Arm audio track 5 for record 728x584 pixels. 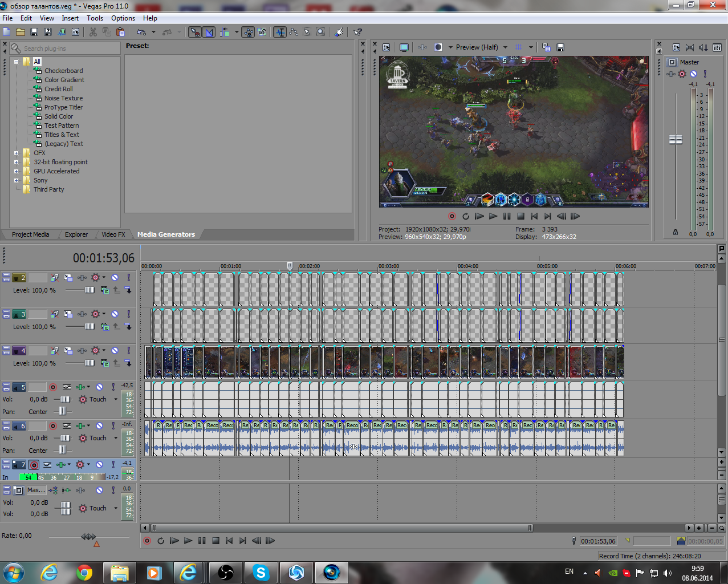pos(53,387)
